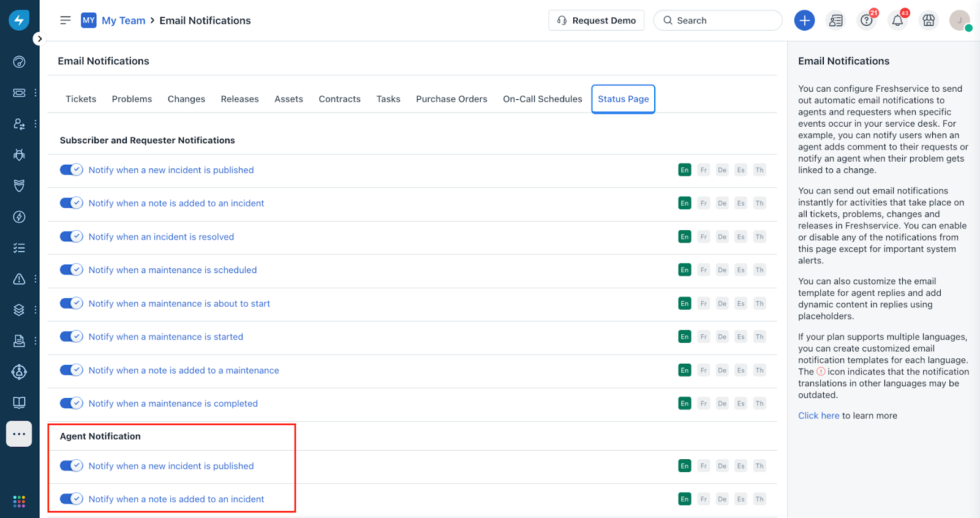Open the assets layers icon in sidebar
The height and width of the screenshot is (518, 980).
pyautogui.click(x=19, y=310)
